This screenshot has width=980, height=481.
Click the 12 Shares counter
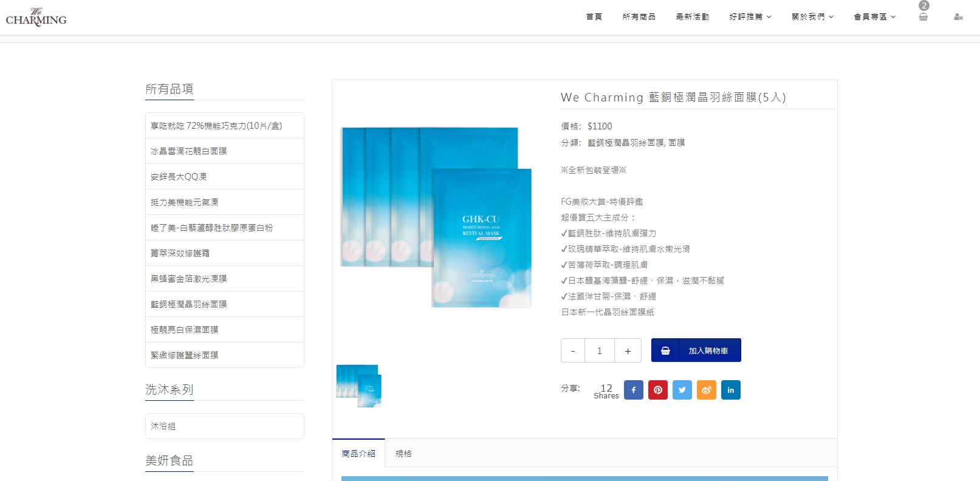[606, 391]
